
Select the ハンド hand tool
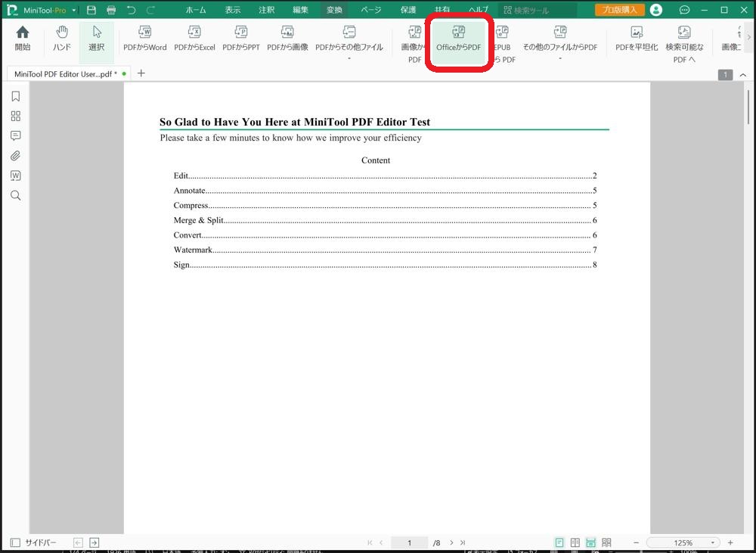62,39
